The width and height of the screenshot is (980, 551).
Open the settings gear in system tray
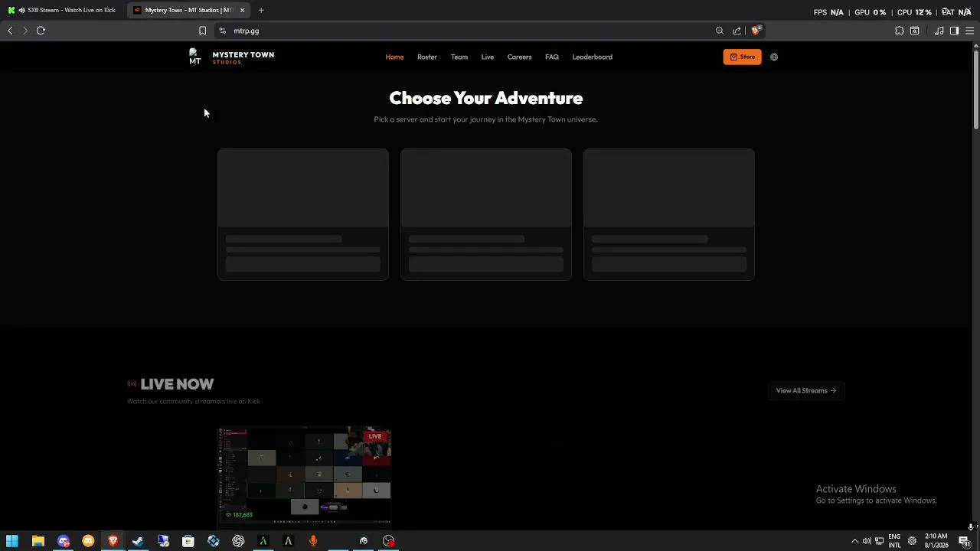pos(912,541)
